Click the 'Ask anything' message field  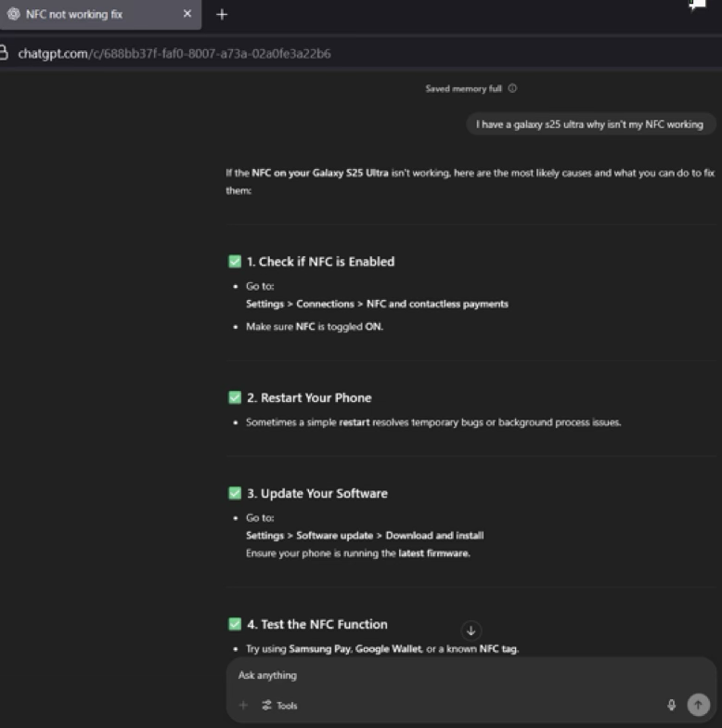[x=445, y=675]
